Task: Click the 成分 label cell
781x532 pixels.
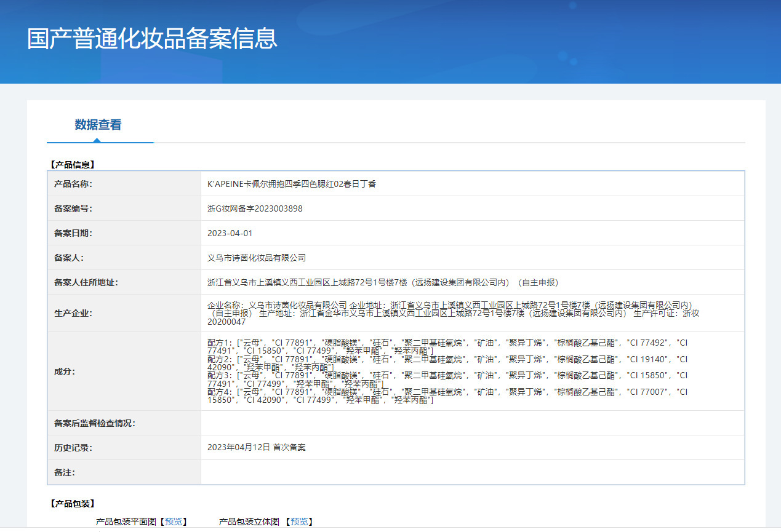Action: click(124, 371)
